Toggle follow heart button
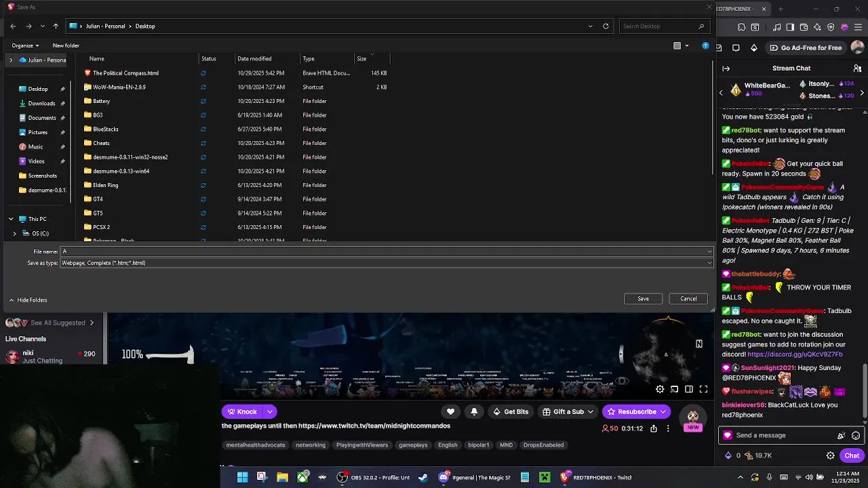868x488 pixels. (x=450, y=411)
